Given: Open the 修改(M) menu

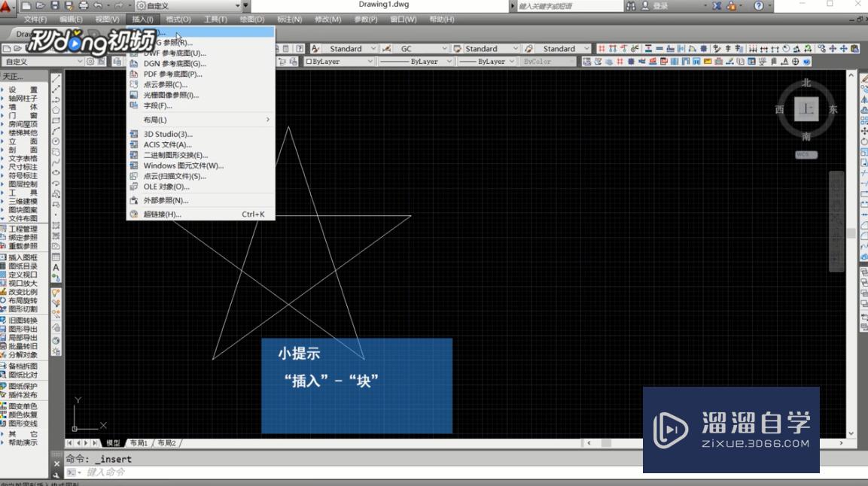Looking at the screenshot, I should pyautogui.click(x=327, y=20).
